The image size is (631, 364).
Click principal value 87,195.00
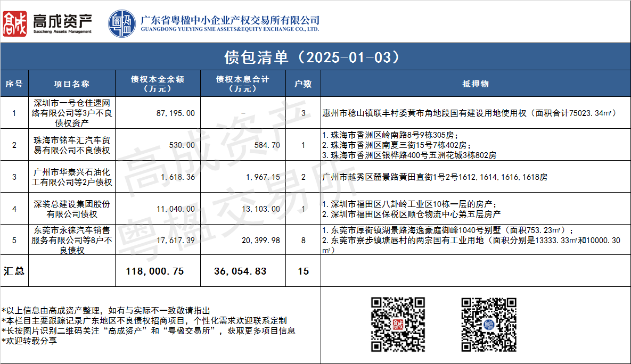tap(176, 113)
